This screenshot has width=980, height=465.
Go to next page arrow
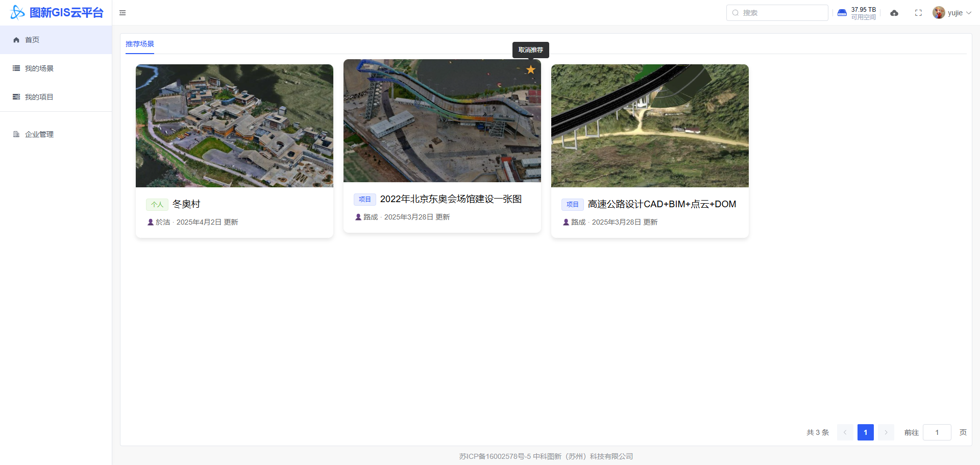[x=886, y=432]
